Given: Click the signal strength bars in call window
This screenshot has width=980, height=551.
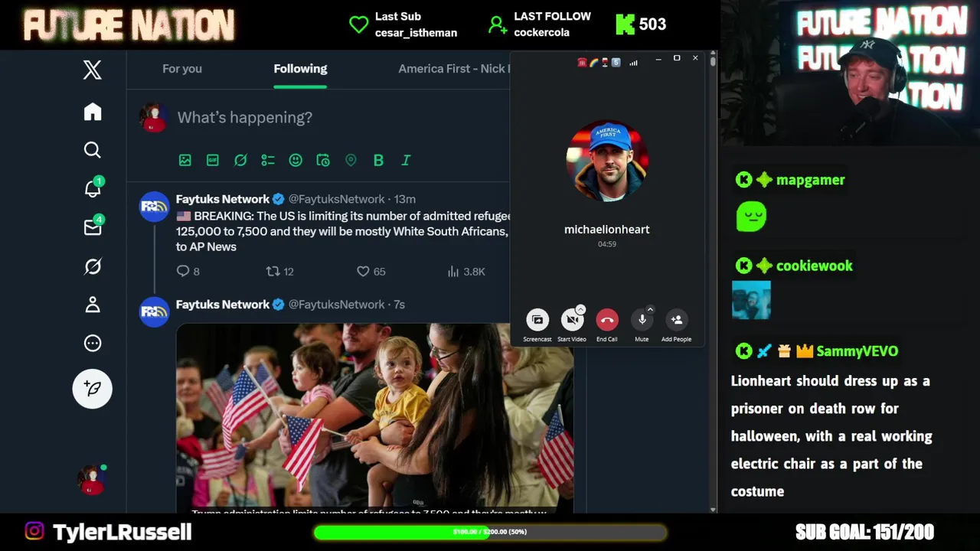Looking at the screenshot, I should click(x=633, y=63).
